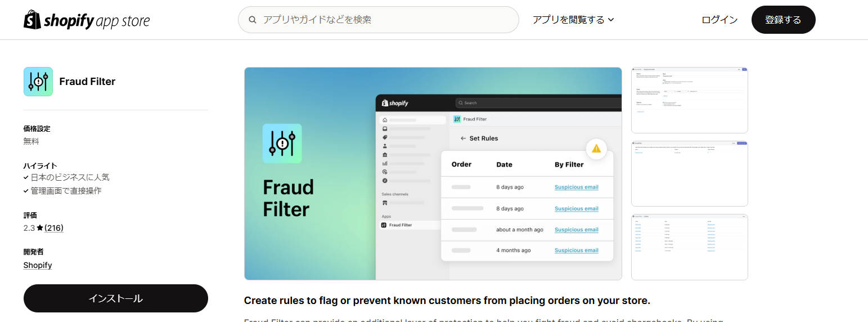Viewport: 868px width, 322px height.
Task: Open the third screenshot thumbnail with orders list
Action: 690,247
